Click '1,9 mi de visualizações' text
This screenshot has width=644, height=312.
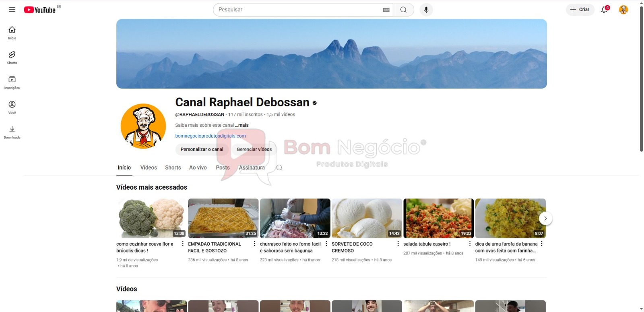(137, 260)
